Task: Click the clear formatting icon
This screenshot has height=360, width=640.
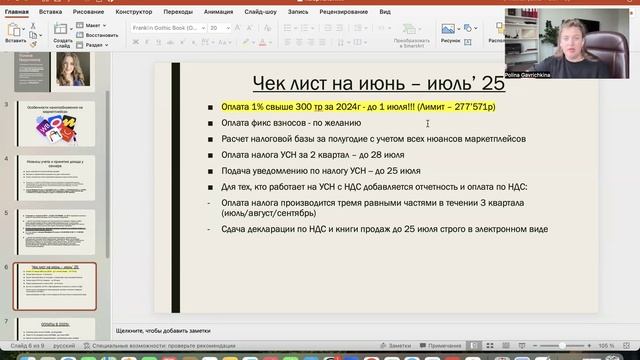Action: 267,28
